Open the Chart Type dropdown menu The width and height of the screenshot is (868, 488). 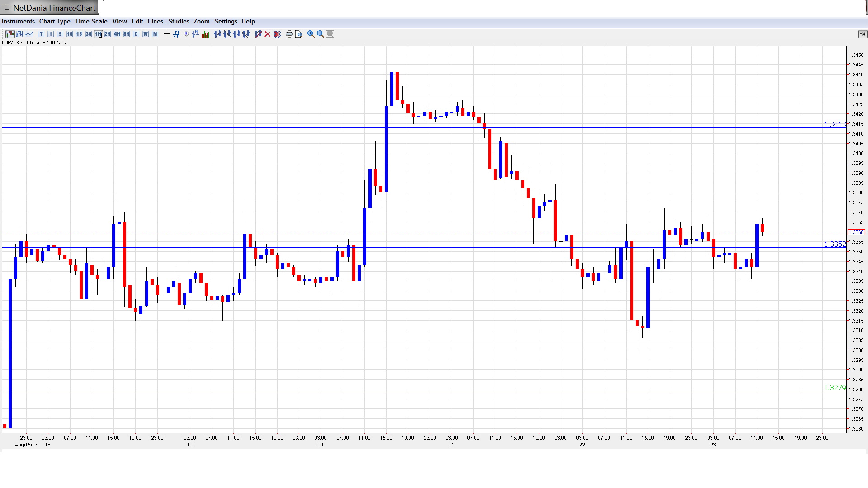pyautogui.click(x=55, y=21)
